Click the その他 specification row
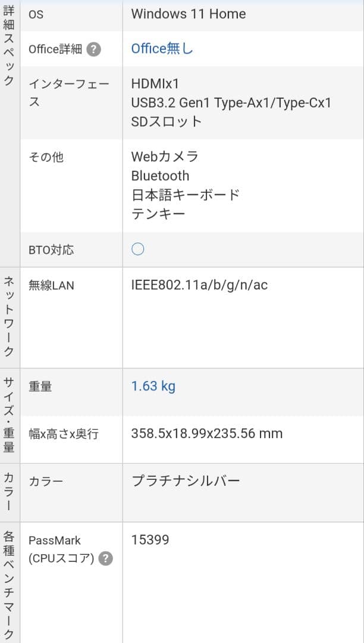 pos(45,157)
